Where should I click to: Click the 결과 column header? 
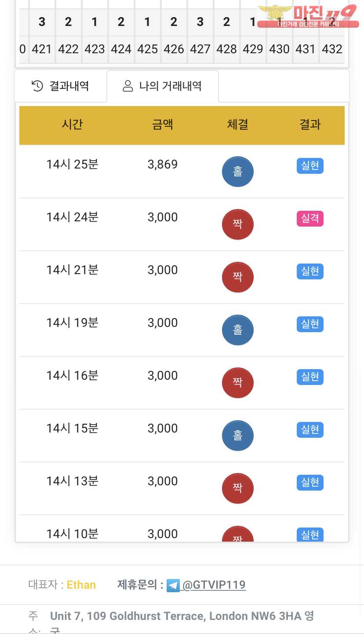click(x=310, y=125)
